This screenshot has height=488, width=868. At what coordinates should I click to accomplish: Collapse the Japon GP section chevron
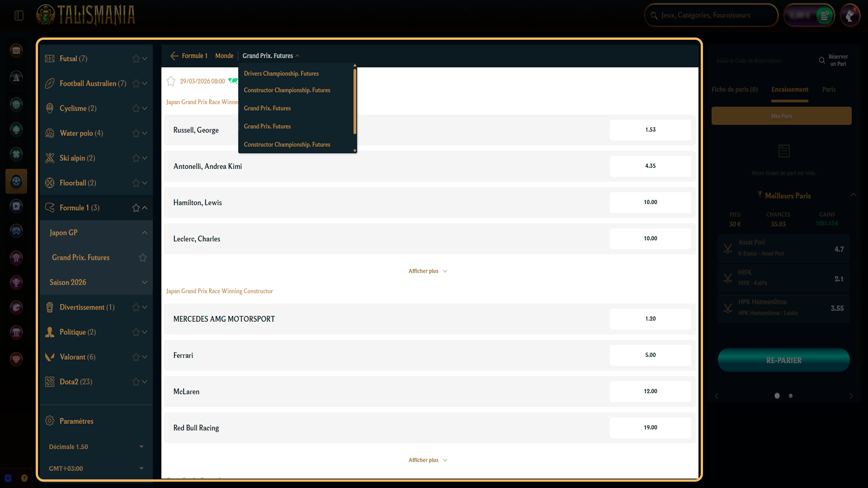(x=144, y=232)
